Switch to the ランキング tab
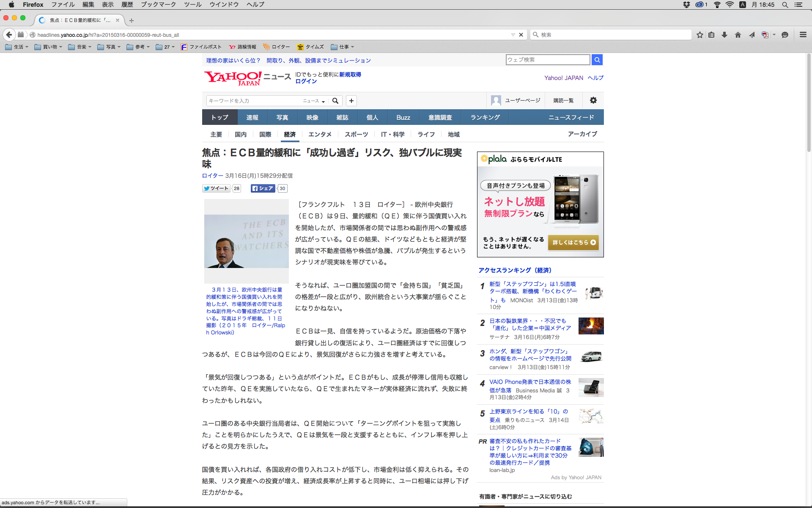The height and width of the screenshot is (508, 812). (x=485, y=117)
